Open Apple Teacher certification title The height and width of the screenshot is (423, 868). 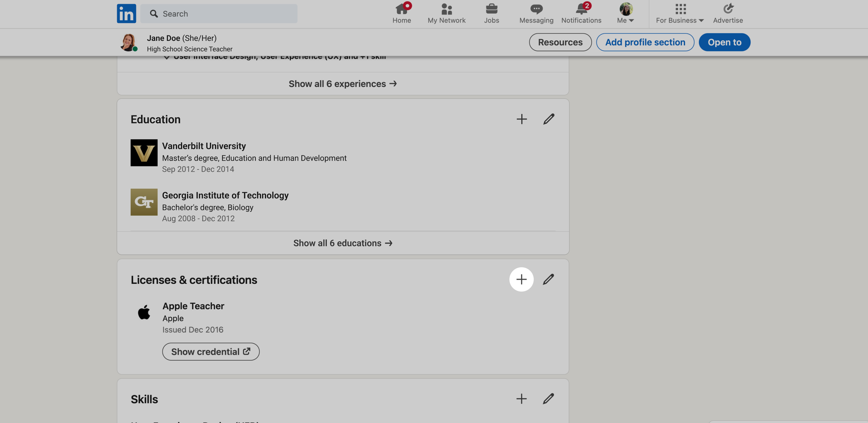pyautogui.click(x=193, y=306)
